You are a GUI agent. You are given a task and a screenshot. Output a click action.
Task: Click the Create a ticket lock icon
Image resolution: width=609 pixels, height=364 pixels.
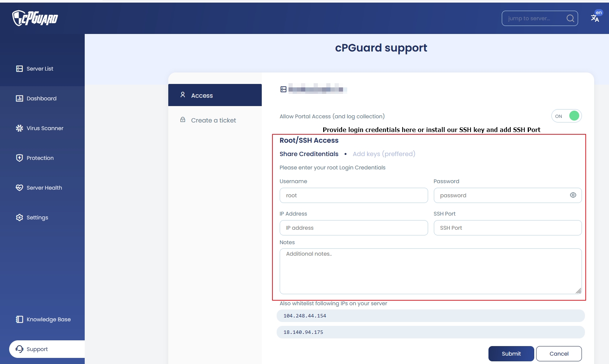click(x=183, y=119)
